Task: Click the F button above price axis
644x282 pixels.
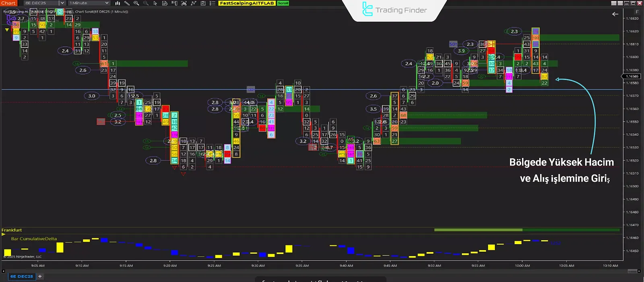Action: pyautogui.click(x=638, y=12)
